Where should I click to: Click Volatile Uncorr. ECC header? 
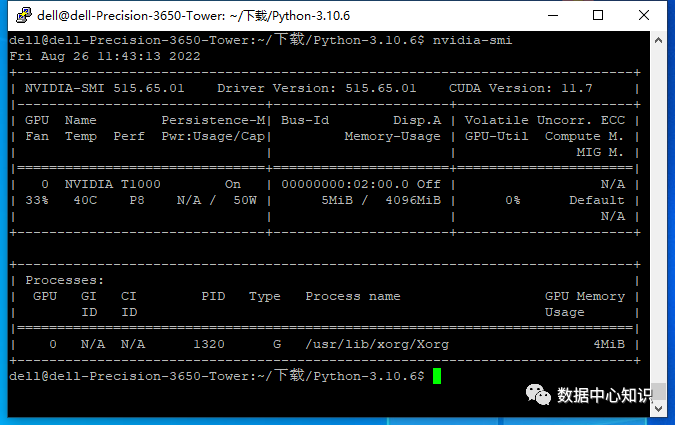(545, 120)
